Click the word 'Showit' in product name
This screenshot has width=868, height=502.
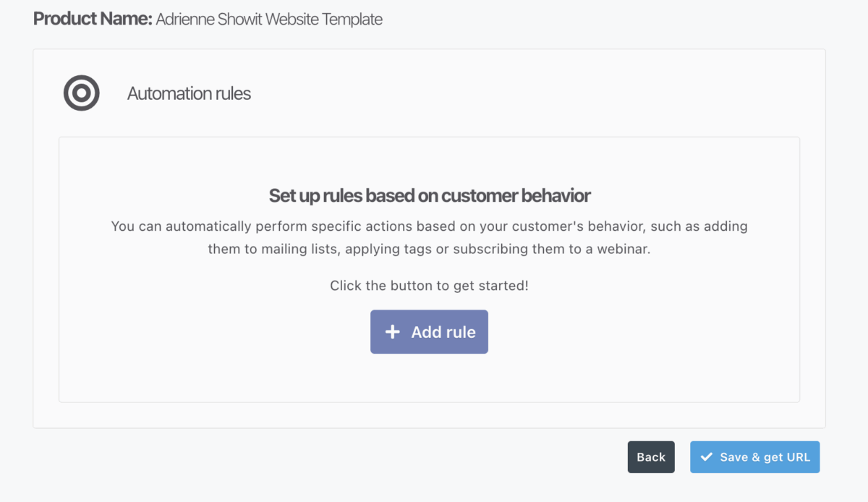(241, 20)
